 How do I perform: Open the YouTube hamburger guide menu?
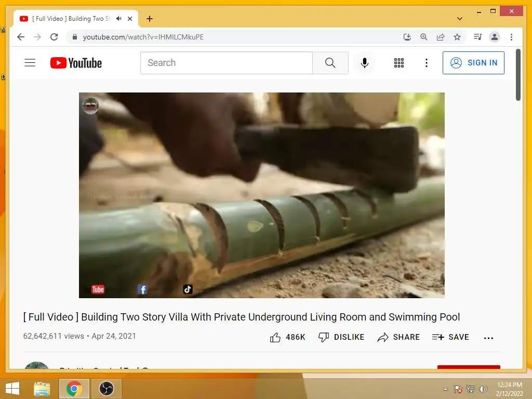[x=30, y=63]
